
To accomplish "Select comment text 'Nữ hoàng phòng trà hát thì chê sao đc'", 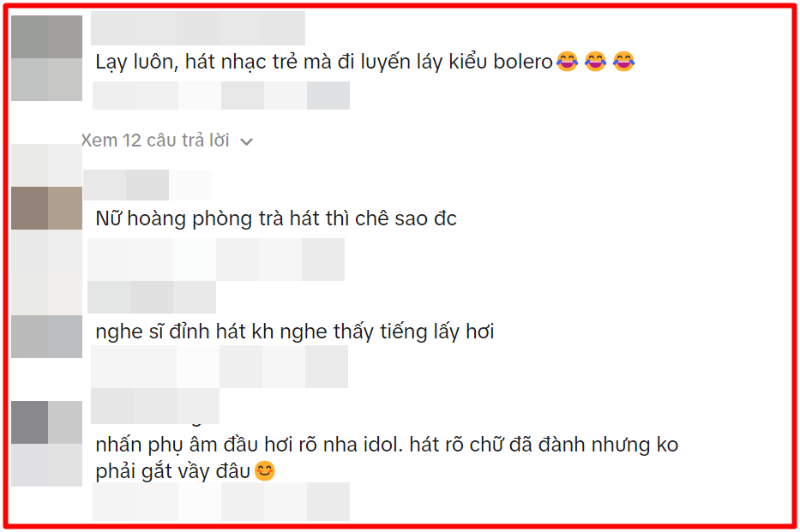I will (276, 218).
